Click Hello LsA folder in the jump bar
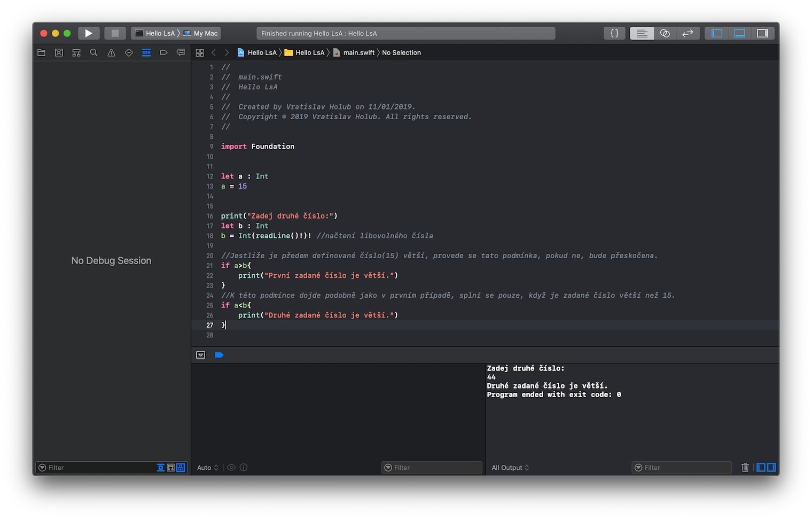The image size is (812, 519). (x=304, y=52)
